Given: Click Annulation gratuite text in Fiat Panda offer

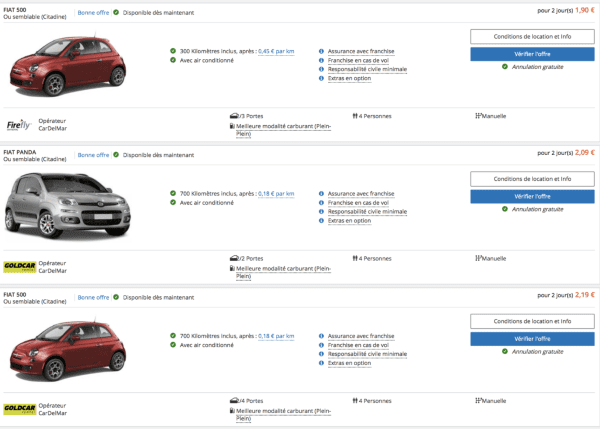Looking at the screenshot, I should click(x=538, y=209).
